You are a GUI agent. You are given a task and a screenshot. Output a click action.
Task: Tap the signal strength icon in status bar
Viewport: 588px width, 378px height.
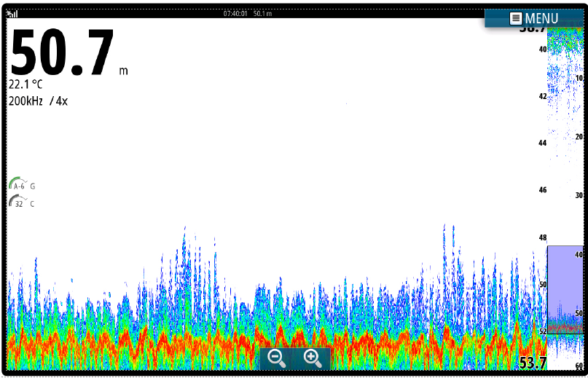tap(12, 13)
